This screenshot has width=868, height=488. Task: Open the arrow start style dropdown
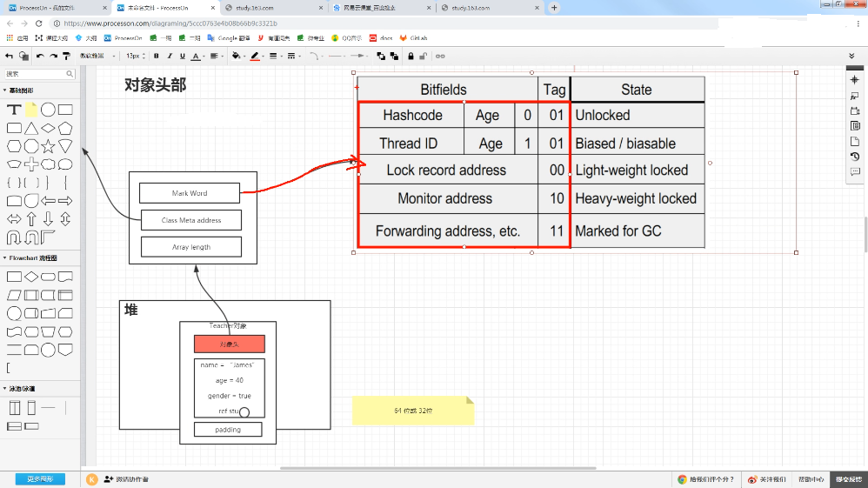tap(337, 56)
